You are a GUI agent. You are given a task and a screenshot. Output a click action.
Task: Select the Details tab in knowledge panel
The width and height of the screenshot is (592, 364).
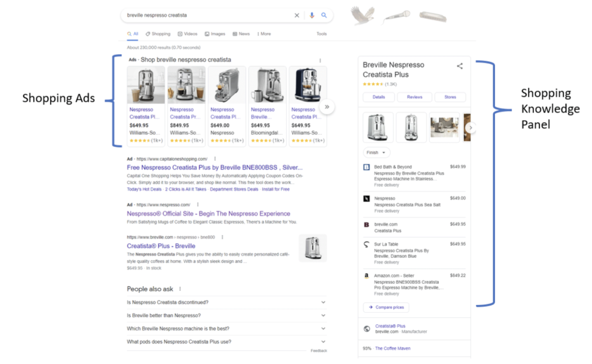(x=379, y=97)
